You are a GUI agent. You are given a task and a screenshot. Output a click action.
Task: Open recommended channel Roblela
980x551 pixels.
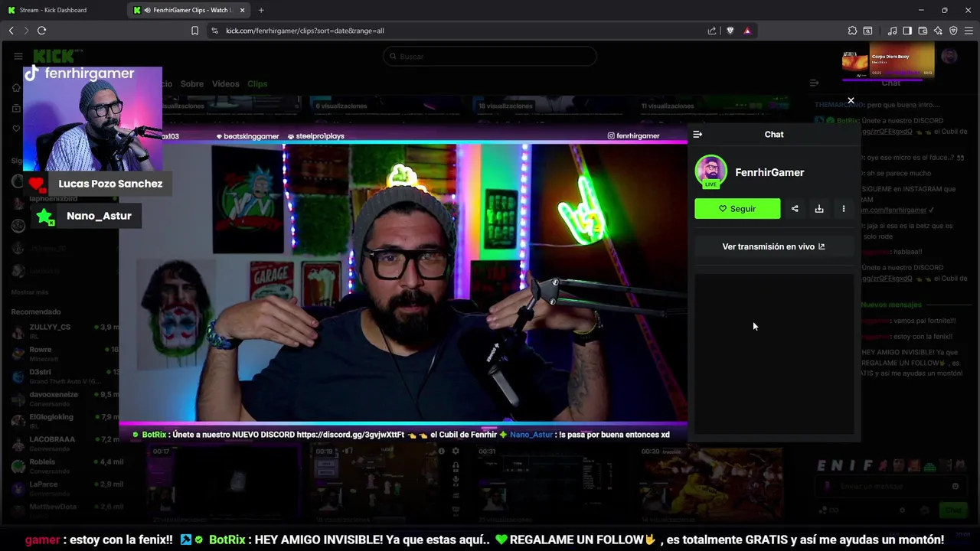[x=65, y=465]
